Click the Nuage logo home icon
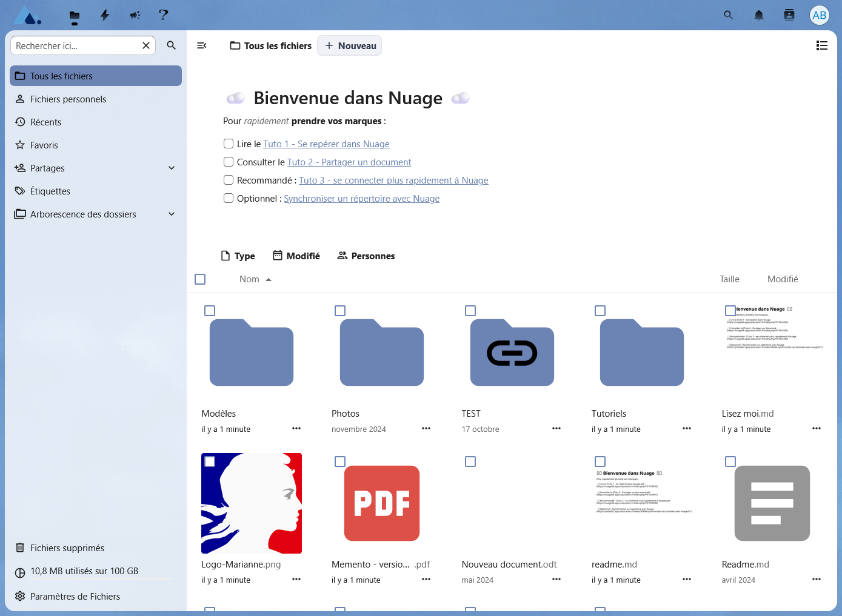The height and width of the screenshot is (616, 842). click(x=28, y=15)
